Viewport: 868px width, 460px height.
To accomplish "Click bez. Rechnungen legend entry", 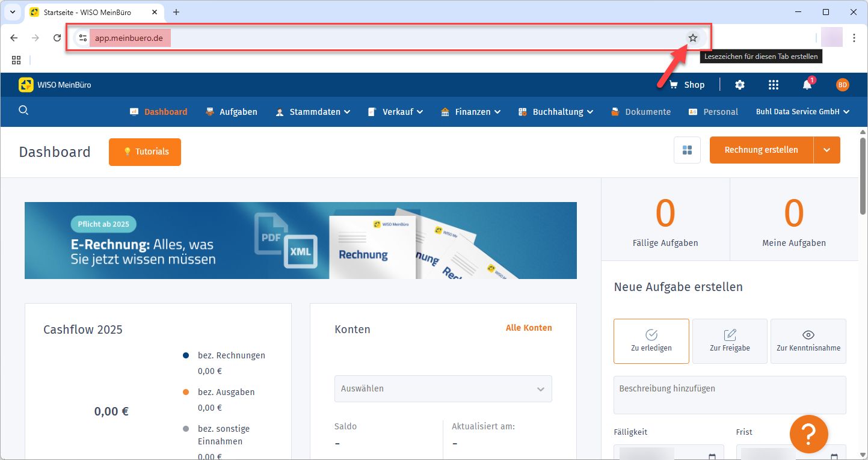I will [224, 355].
